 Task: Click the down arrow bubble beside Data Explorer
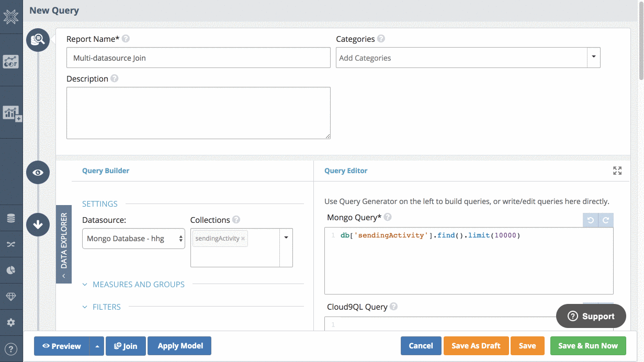point(38,223)
